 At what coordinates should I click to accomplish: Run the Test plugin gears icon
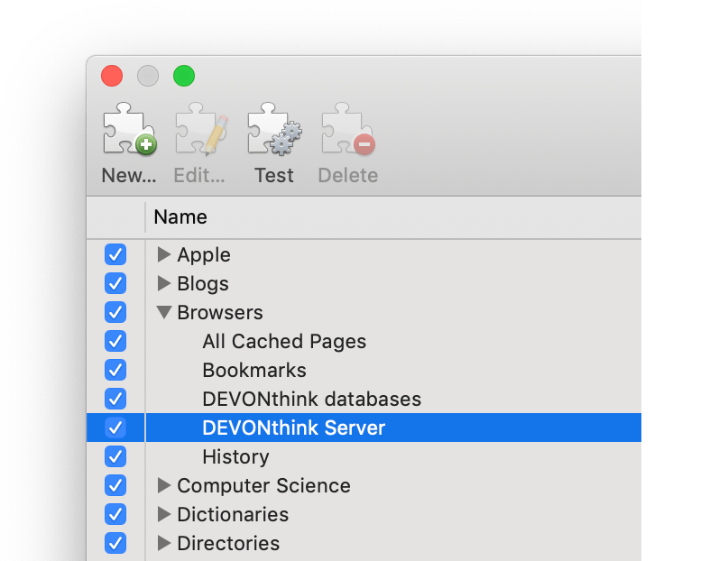(274, 129)
